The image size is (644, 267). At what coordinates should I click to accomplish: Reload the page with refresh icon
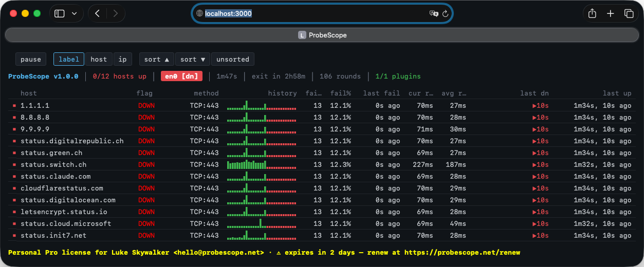point(445,14)
